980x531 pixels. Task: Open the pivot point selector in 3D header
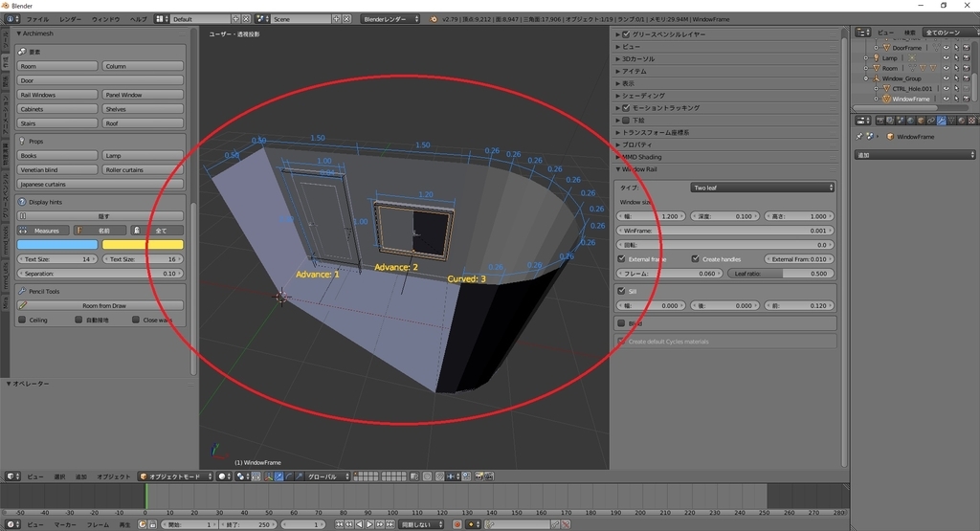tap(242, 476)
